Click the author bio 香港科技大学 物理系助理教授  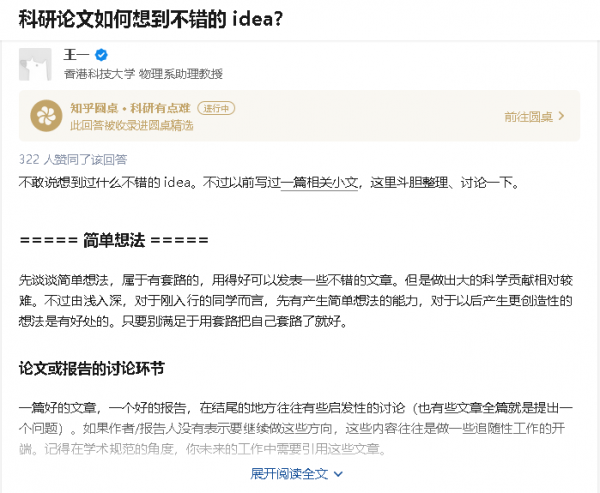143,74
